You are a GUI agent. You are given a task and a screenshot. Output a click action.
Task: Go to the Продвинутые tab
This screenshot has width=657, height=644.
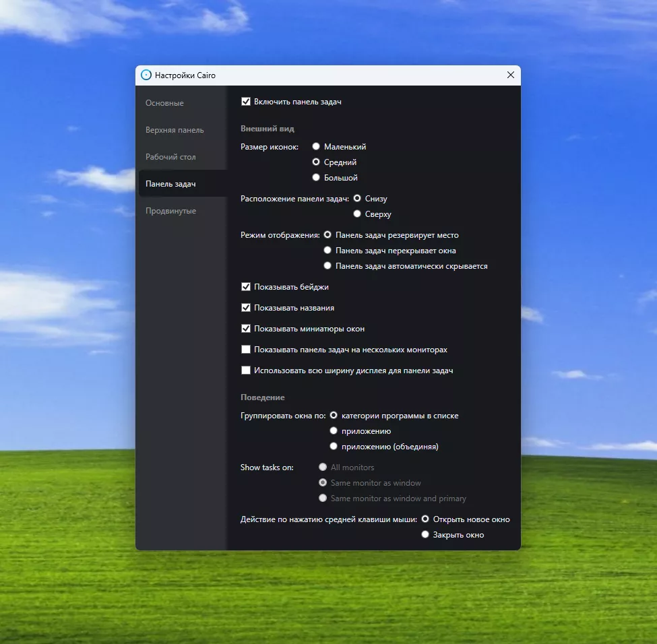click(170, 211)
